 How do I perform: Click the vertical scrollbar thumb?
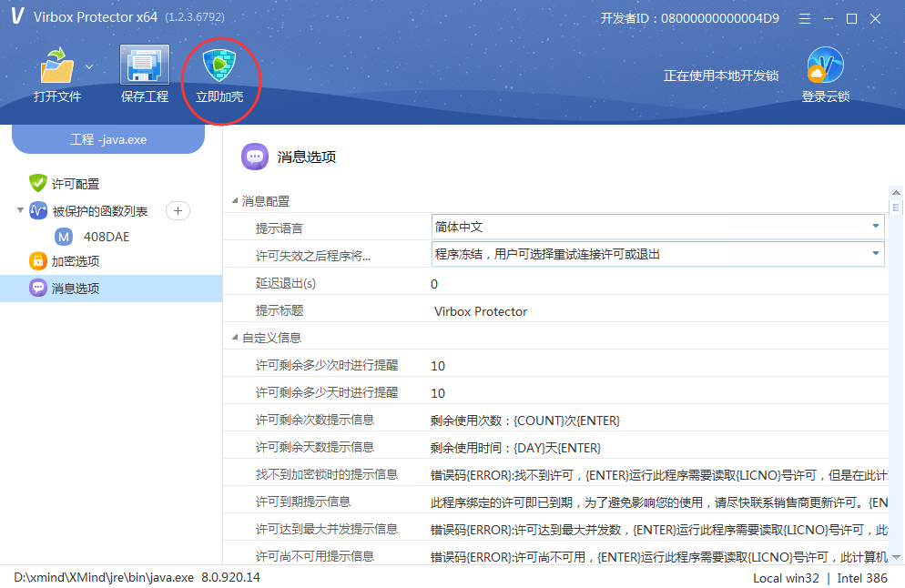(x=896, y=208)
